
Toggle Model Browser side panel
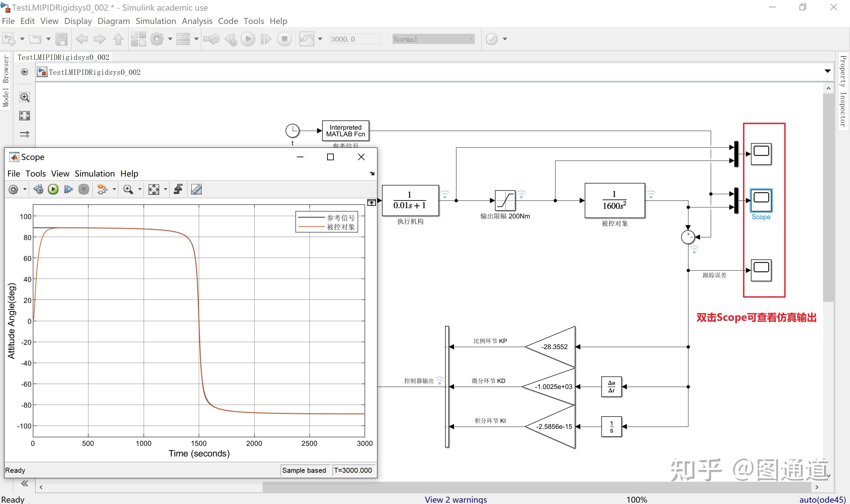6,81
